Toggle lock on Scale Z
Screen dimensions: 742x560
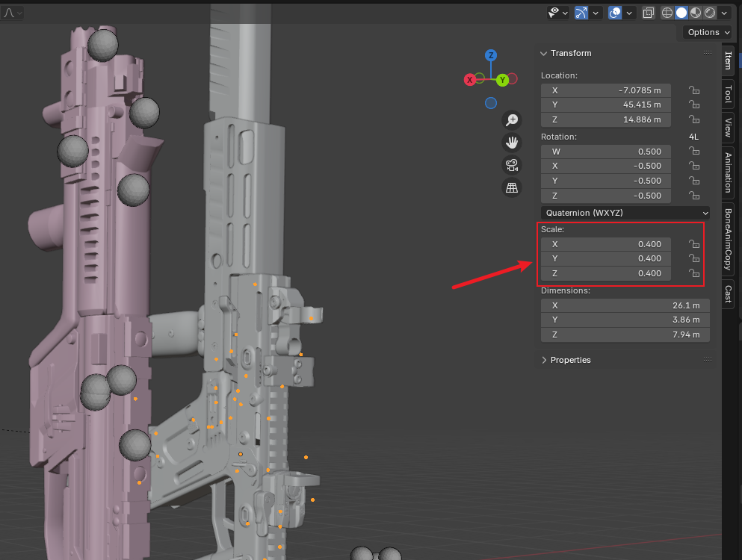(694, 274)
